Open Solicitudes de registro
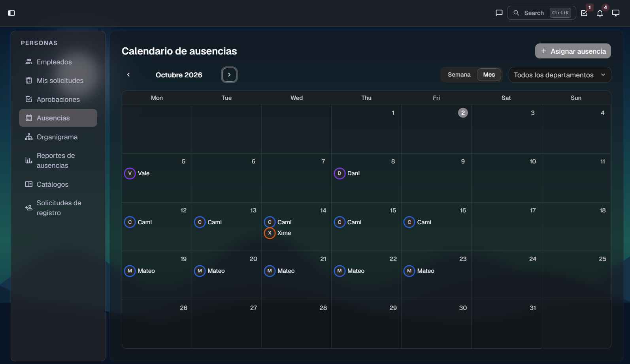The height and width of the screenshot is (364, 630). click(x=58, y=208)
